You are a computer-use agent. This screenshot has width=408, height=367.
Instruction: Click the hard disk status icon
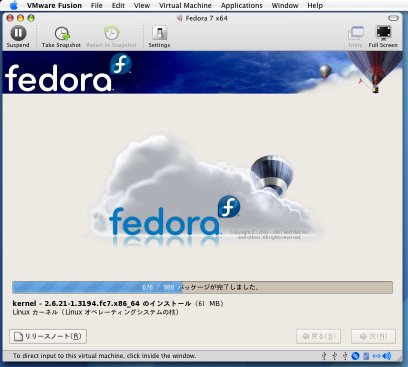click(x=366, y=356)
